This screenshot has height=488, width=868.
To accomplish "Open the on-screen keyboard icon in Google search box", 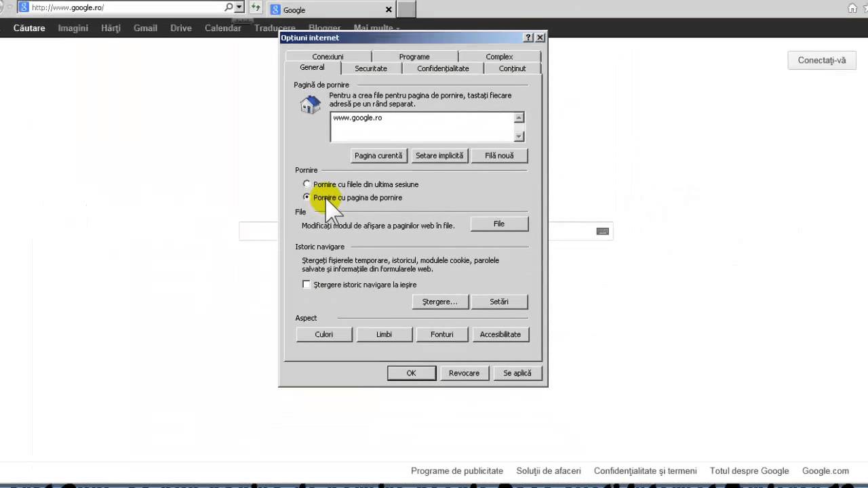I will coord(602,231).
